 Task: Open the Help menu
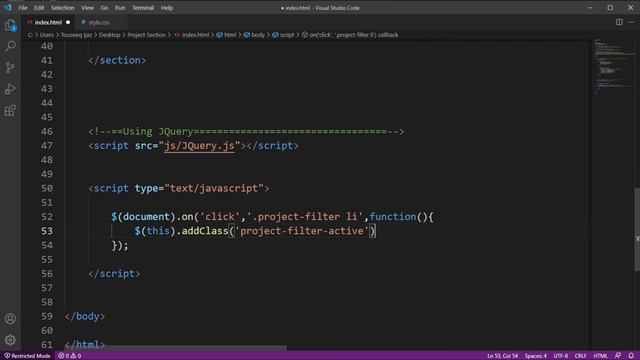pyautogui.click(x=167, y=8)
